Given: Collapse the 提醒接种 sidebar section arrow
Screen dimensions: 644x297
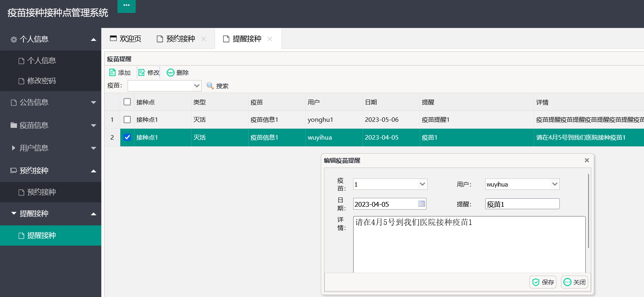Looking at the screenshot, I should tap(94, 214).
